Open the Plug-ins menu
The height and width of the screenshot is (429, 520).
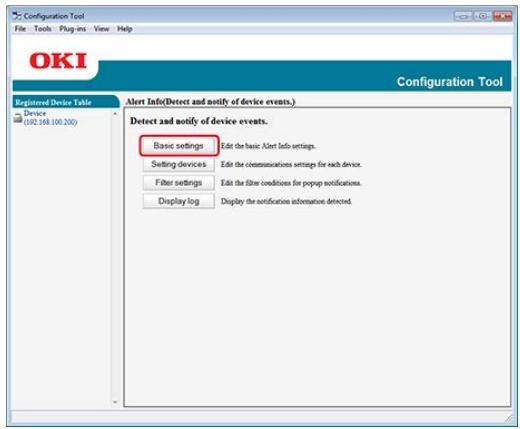[73, 29]
